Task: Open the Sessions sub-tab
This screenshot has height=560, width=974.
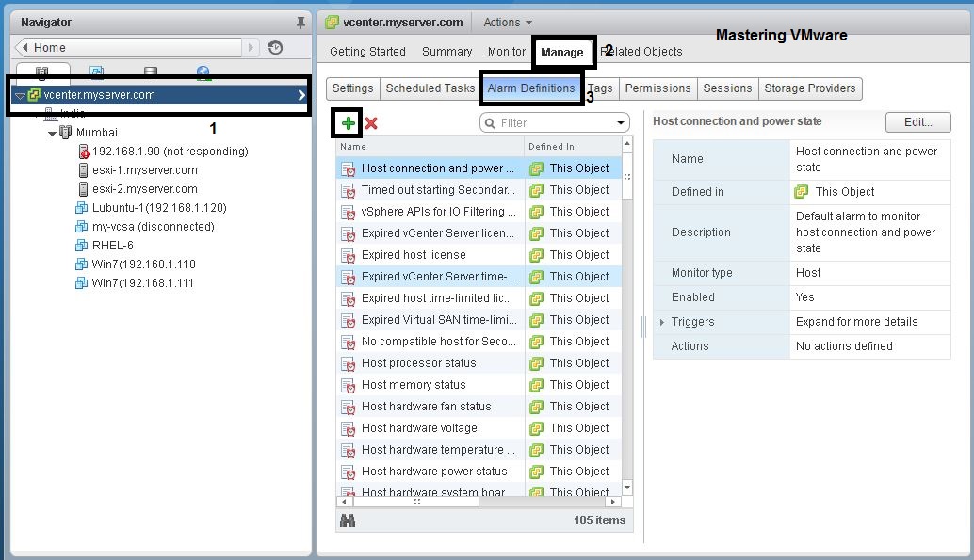Action: (x=727, y=88)
